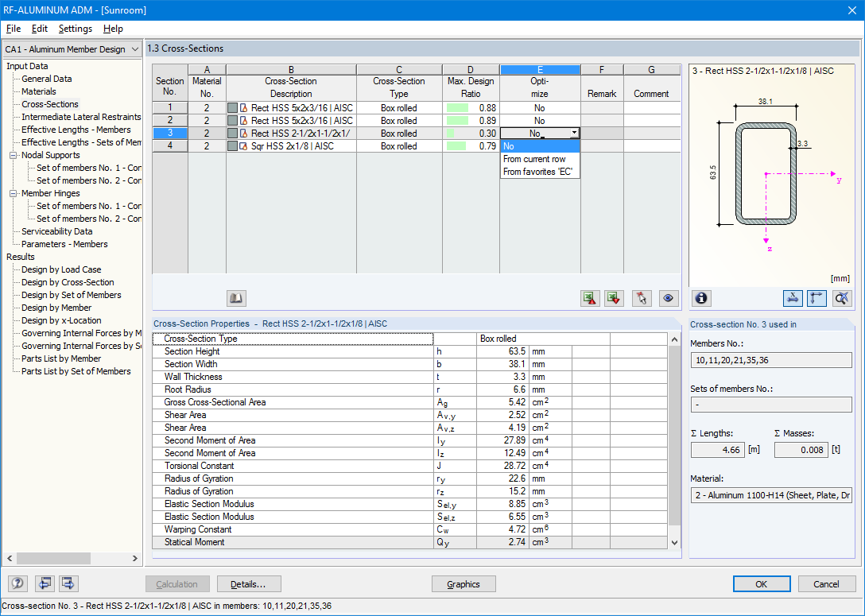This screenshot has width=865, height=616.
Task: Toggle the show dimensions icon
Action: pyautogui.click(x=793, y=298)
